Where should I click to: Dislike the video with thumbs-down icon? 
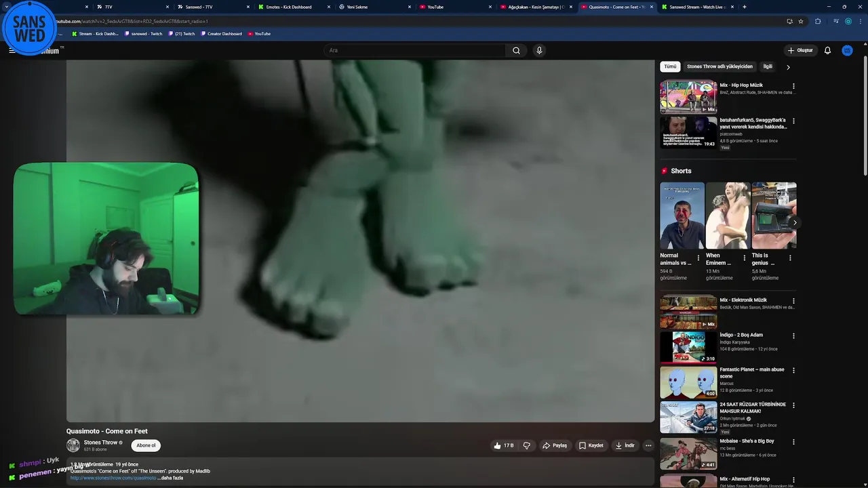526,445
